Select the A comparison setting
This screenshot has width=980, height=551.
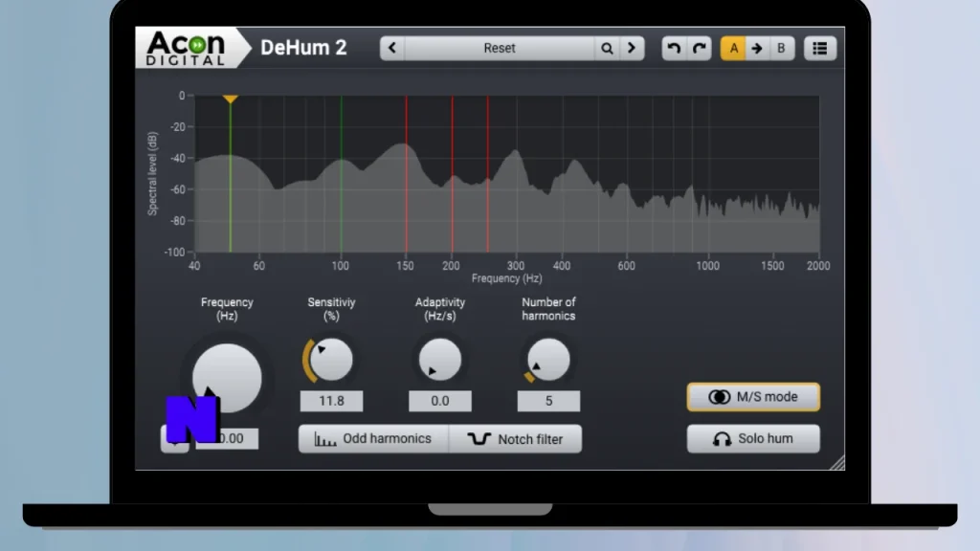point(733,48)
